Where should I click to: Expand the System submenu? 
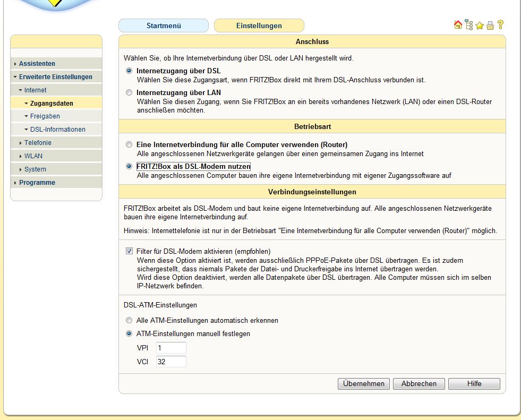point(21,169)
